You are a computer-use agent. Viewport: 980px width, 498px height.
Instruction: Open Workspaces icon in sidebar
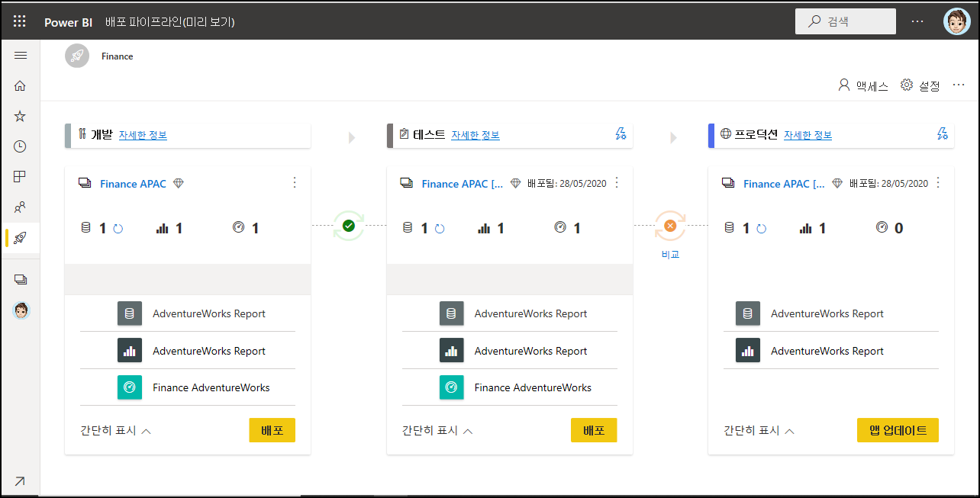pos(21,280)
